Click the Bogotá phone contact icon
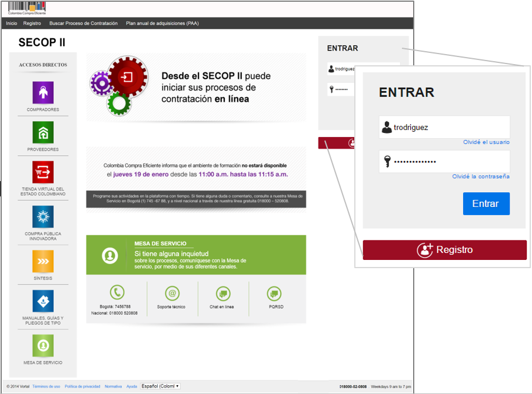The height and width of the screenshot is (394, 532). point(117,292)
